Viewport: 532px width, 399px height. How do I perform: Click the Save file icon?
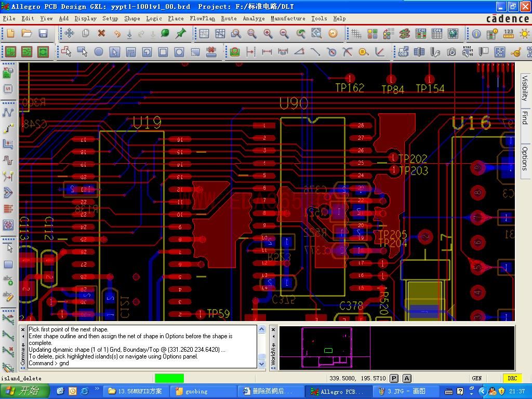[x=43, y=34]
